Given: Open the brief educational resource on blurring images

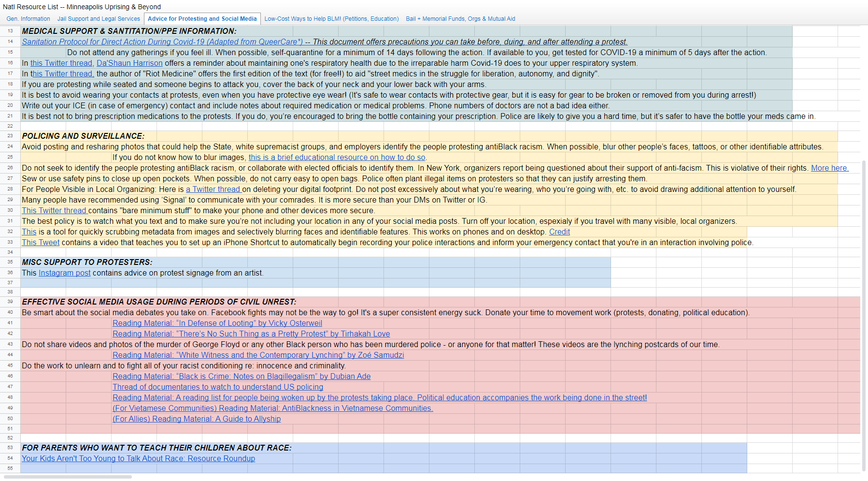Looking at the screenshot, I should [337, 158].
